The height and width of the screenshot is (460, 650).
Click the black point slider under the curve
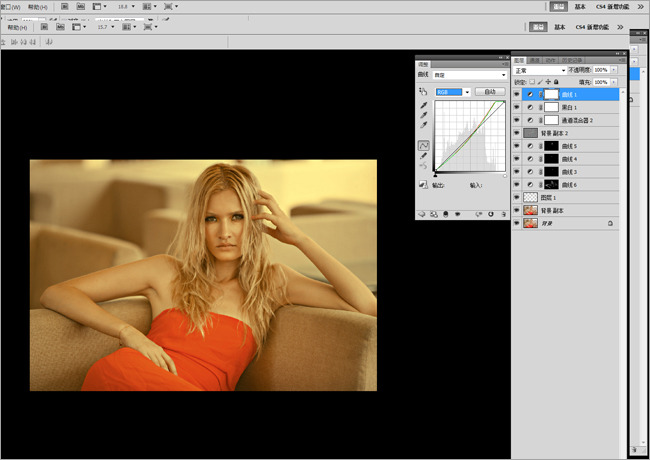coord(435,175)
